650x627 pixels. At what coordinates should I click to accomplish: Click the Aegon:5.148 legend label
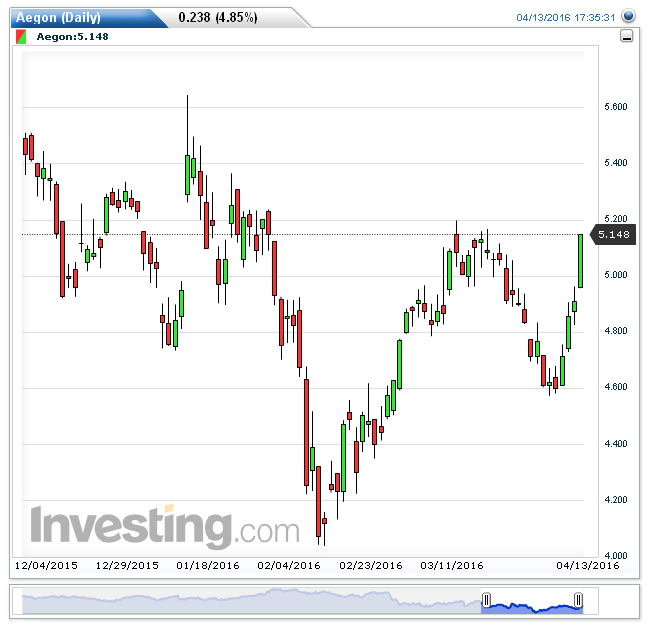[73, 36]
